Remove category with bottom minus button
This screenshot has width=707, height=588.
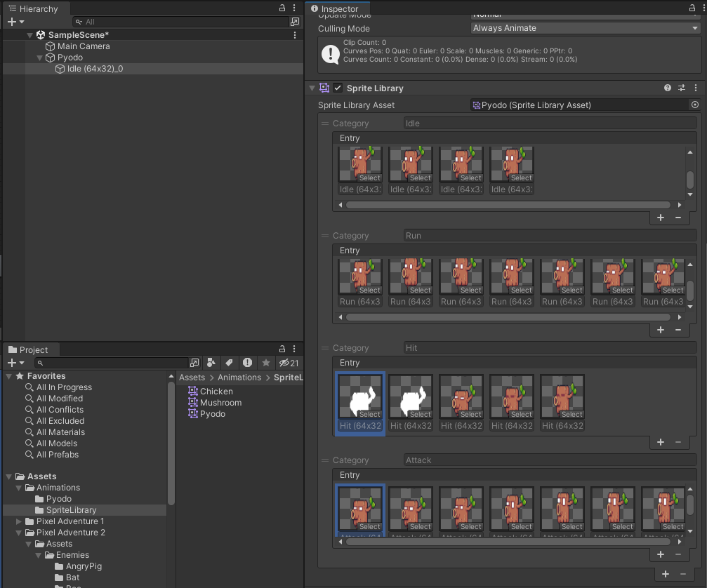pos(683,573)
